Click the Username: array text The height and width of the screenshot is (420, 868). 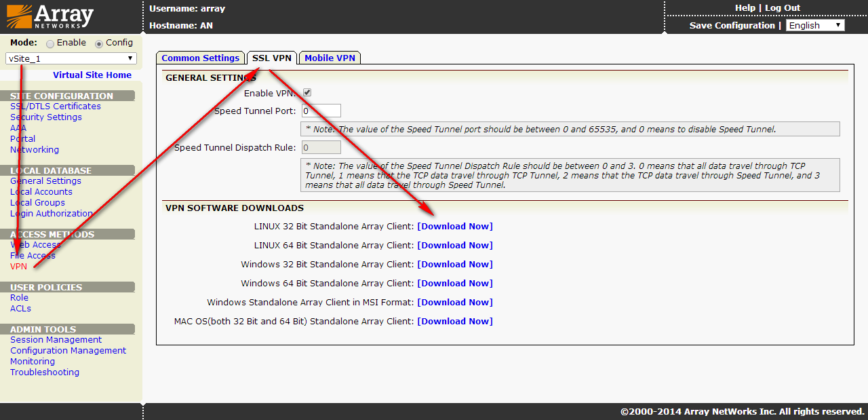pyautogui.click(x=187, y=9)
